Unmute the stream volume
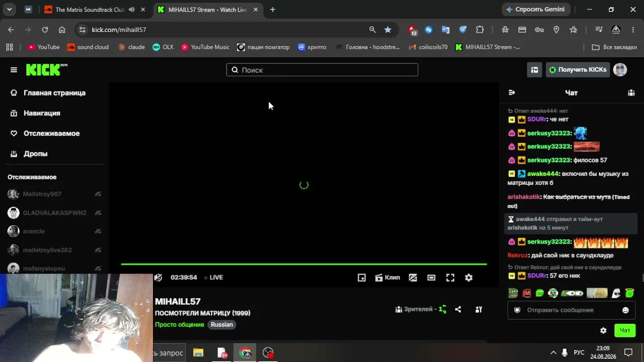The height and width of the screenshot is (362, 644). [x=158, y=277]
